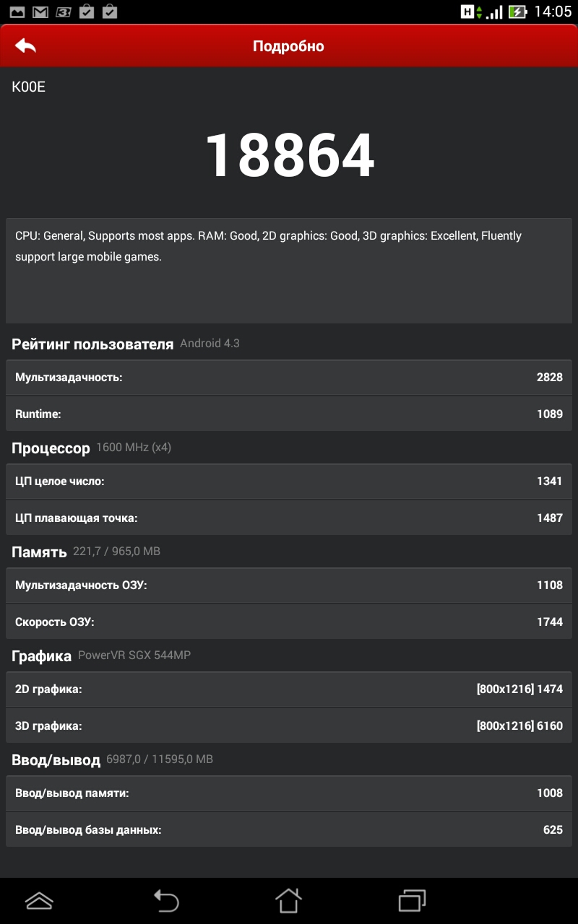Select the Runtime score row

click(x=289, y=414)
